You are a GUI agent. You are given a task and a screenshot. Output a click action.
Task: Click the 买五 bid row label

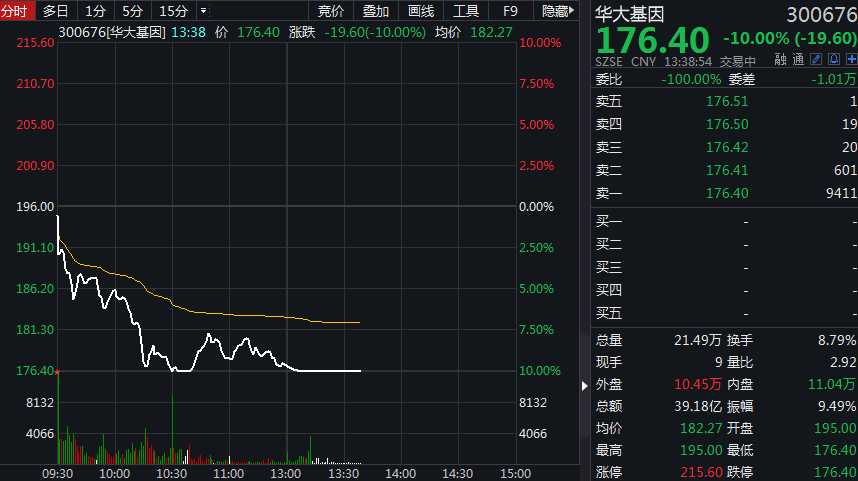click(x=609, y=314)
